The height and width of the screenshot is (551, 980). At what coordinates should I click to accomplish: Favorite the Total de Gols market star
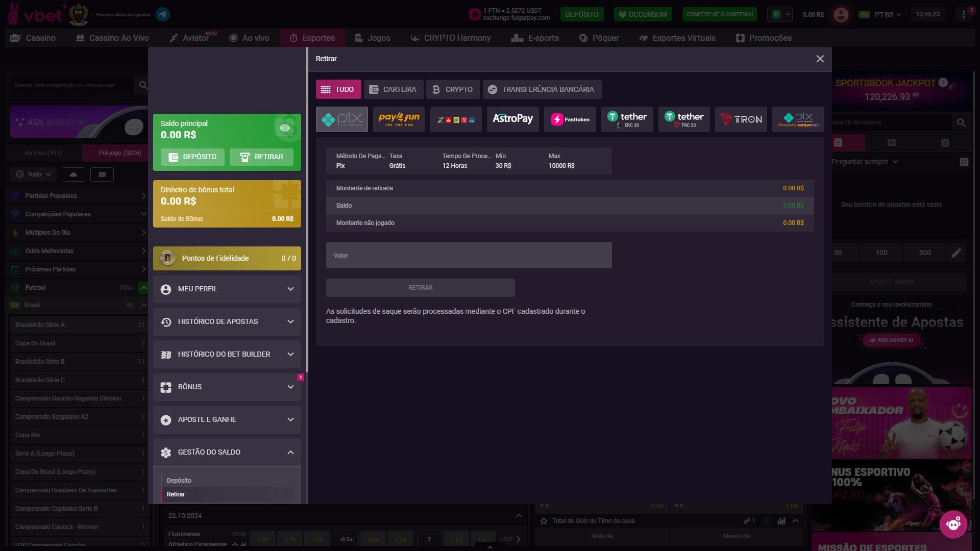[544, 521]
